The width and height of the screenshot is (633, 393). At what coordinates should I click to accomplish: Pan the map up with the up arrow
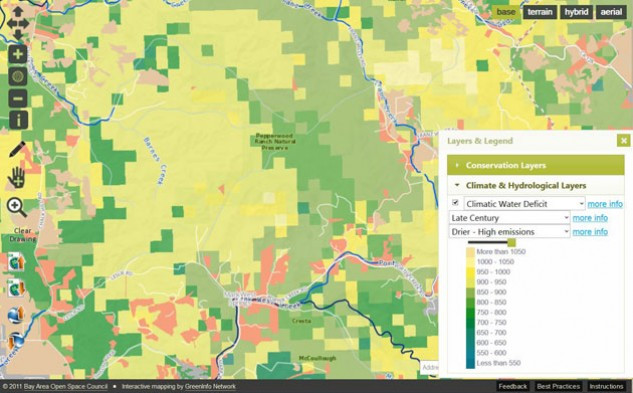tap(18, 11)
